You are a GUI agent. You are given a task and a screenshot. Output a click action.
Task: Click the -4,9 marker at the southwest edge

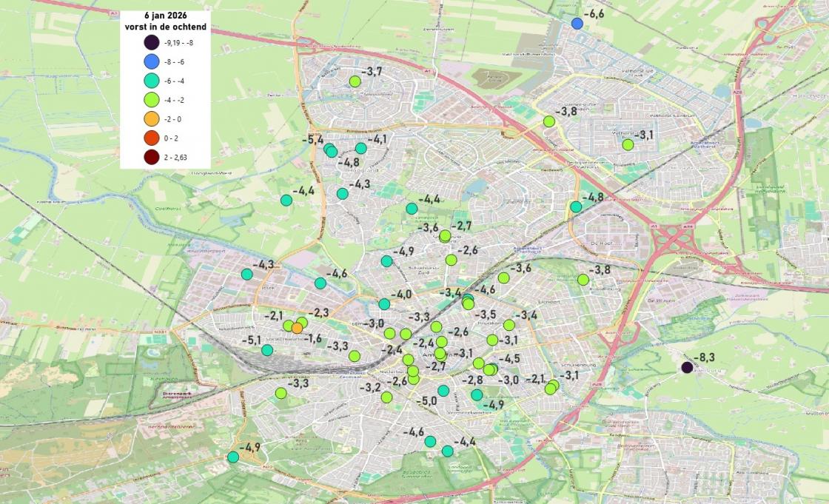point(232,456)
